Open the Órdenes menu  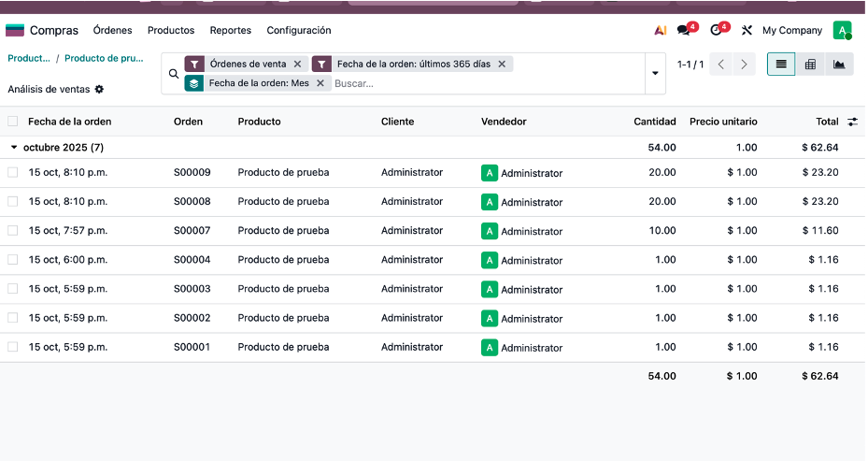pos(112,31)
